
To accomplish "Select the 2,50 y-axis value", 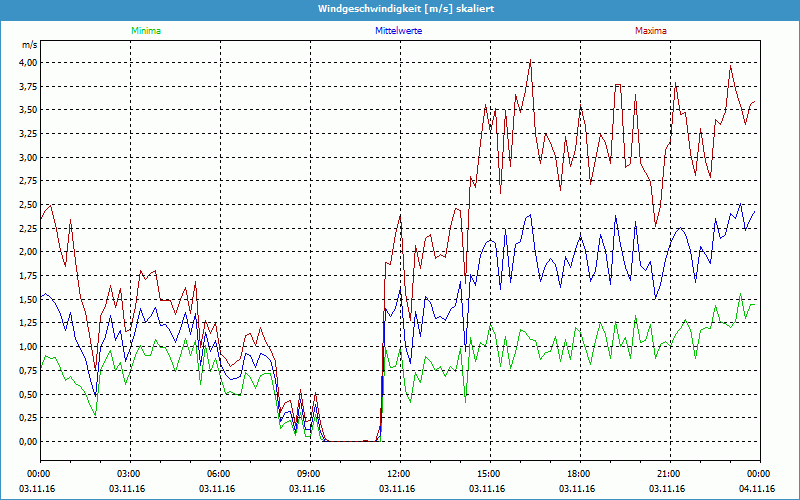I will pyautogui.click(x=29, y=205).
